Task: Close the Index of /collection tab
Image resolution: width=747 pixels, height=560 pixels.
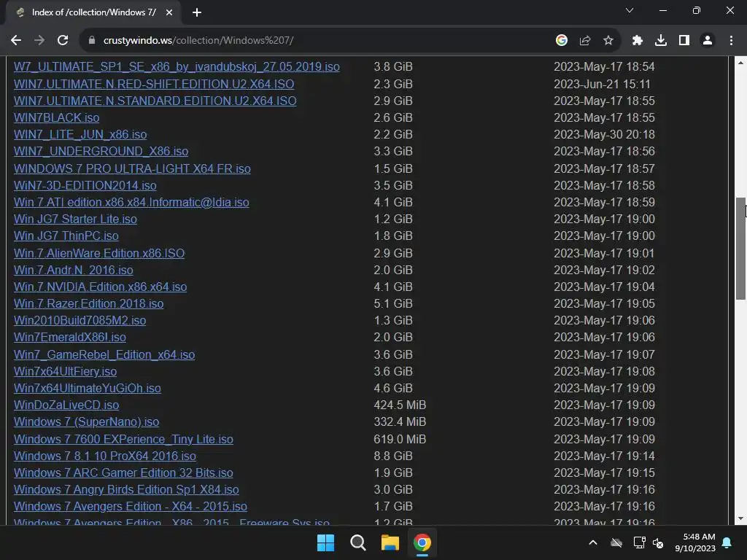Action: tap(169, 12)
